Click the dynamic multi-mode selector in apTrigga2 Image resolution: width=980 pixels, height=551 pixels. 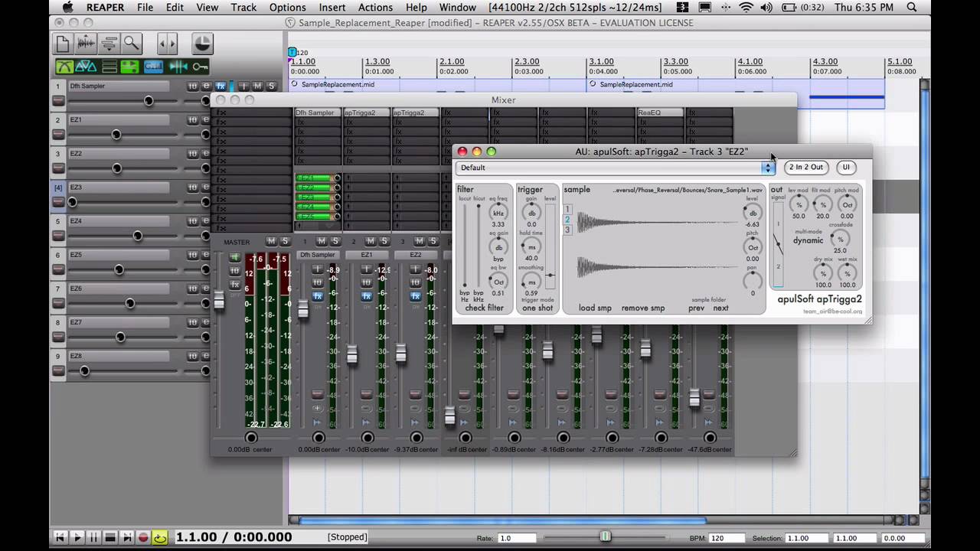[x=808, y=240]
